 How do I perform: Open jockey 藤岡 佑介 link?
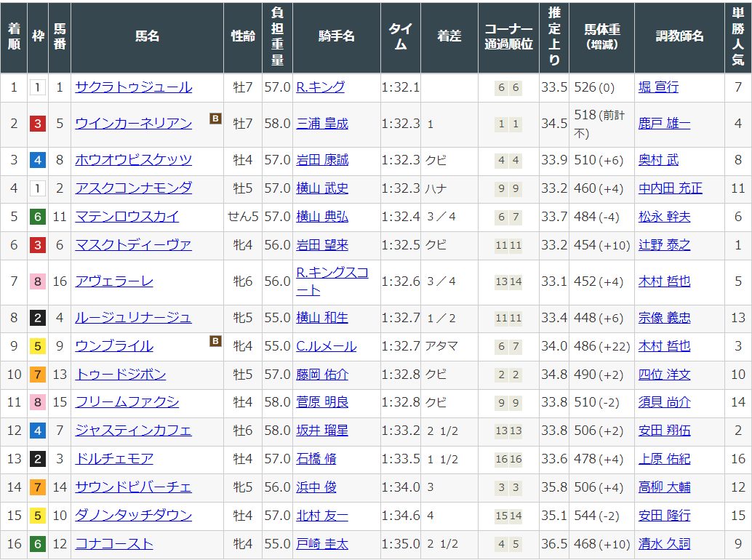pyautogui.click(x=322, y=374)
